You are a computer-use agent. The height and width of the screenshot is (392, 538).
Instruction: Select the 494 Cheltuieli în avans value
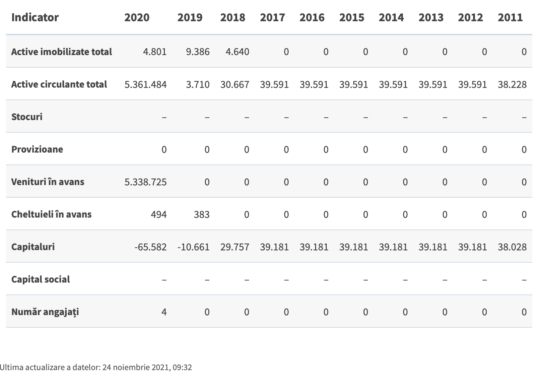pos(159,215)
